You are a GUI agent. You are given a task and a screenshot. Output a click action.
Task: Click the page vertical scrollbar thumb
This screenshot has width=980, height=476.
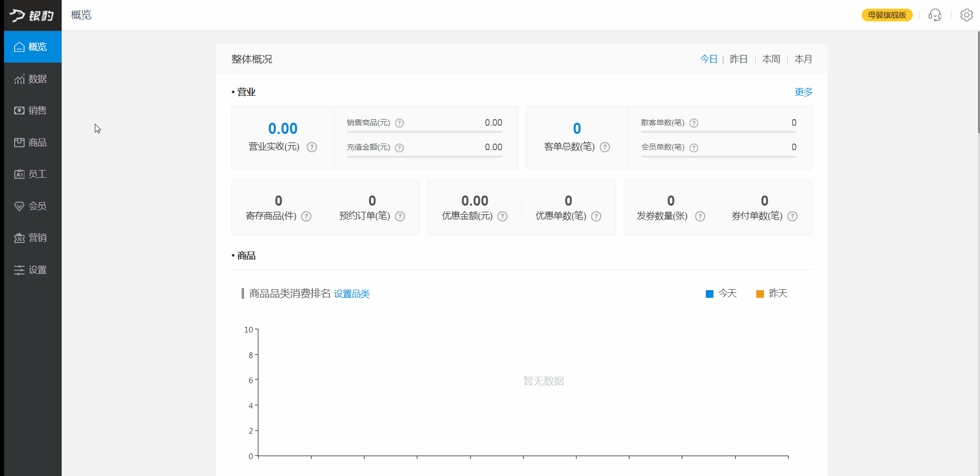point(978,81)
